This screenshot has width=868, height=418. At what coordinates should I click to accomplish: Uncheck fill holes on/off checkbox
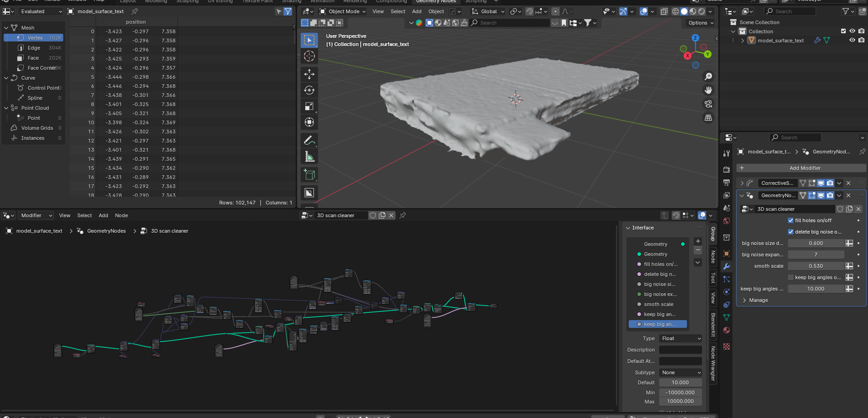[x=791, y=220]
